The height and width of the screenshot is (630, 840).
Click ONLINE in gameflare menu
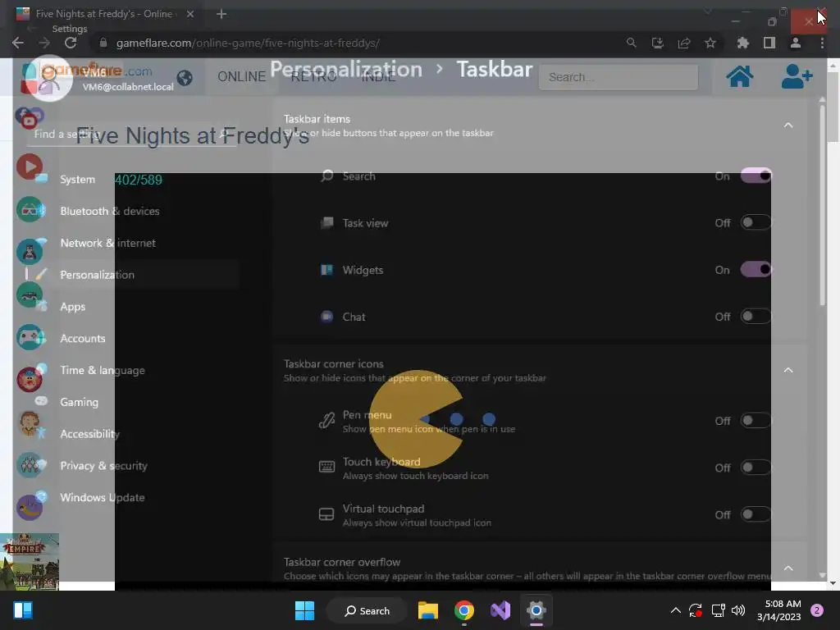242,76
